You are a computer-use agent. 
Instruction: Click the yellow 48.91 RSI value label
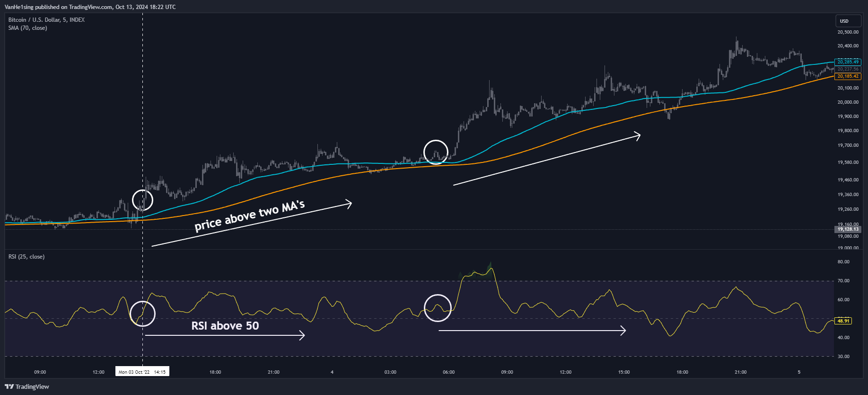(x=843, y=321)
